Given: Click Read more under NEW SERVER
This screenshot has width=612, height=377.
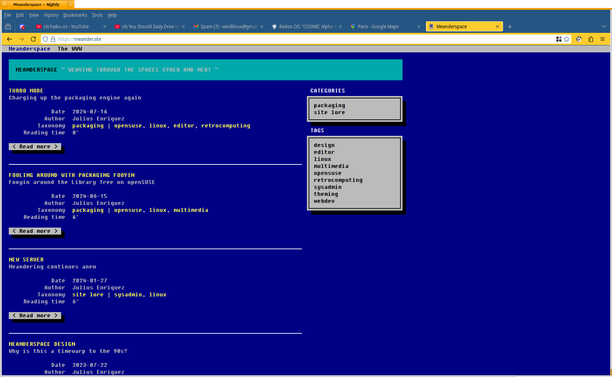Looking at the screenshot, I should click(35, 315).
